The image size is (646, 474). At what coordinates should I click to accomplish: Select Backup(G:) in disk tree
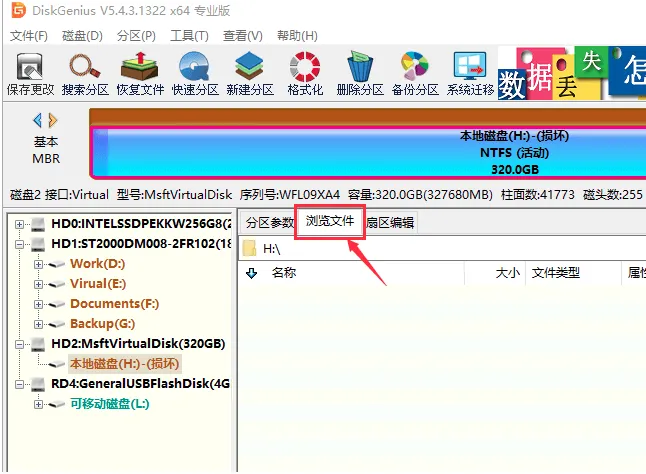(x=103, y=324)
